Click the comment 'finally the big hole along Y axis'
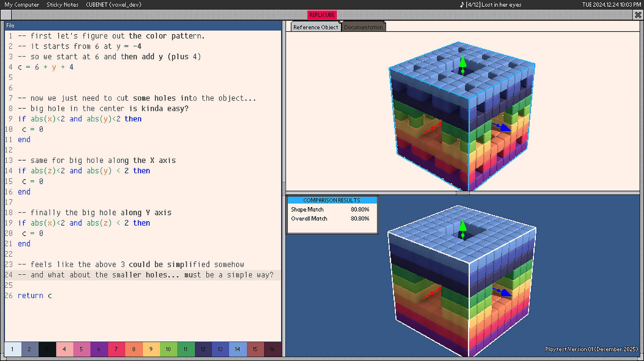This screenshot has width=644, height=361. tap(95, 213)
